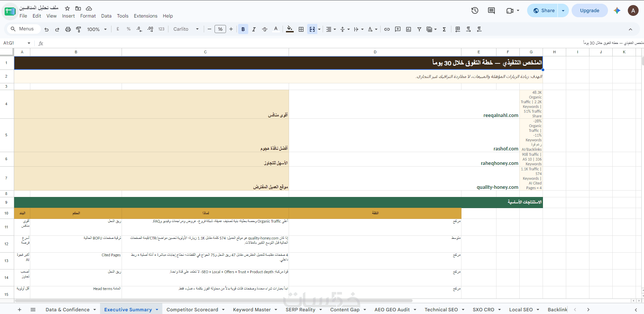Click the Redo icon in toolbar

tap(57, 29)
